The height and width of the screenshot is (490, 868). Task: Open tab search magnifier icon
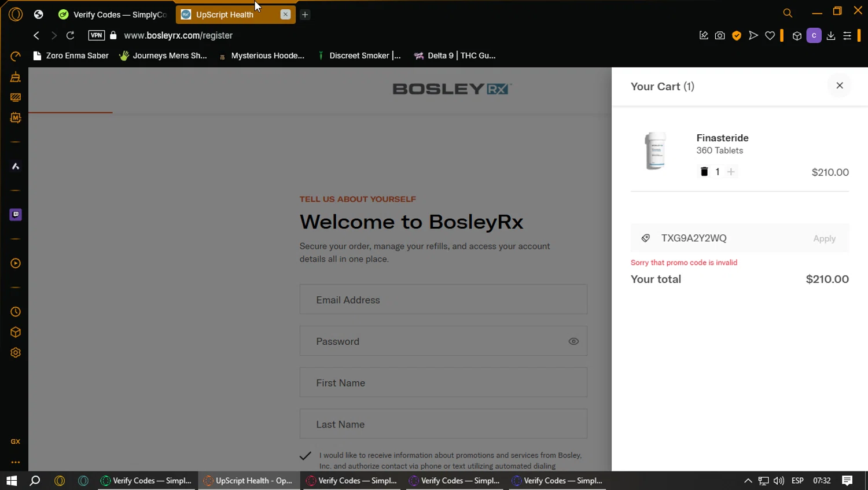tap(788, 13)
